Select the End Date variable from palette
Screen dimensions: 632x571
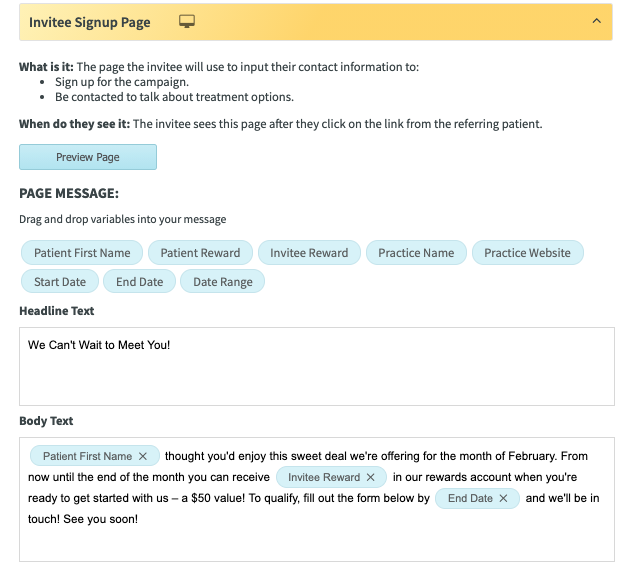coord(139,281)
